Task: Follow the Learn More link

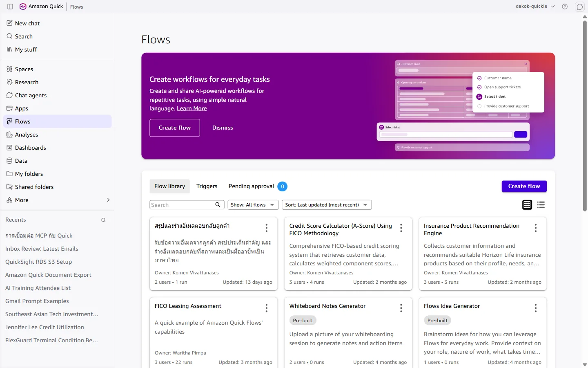Action: (x=192, y=108)
